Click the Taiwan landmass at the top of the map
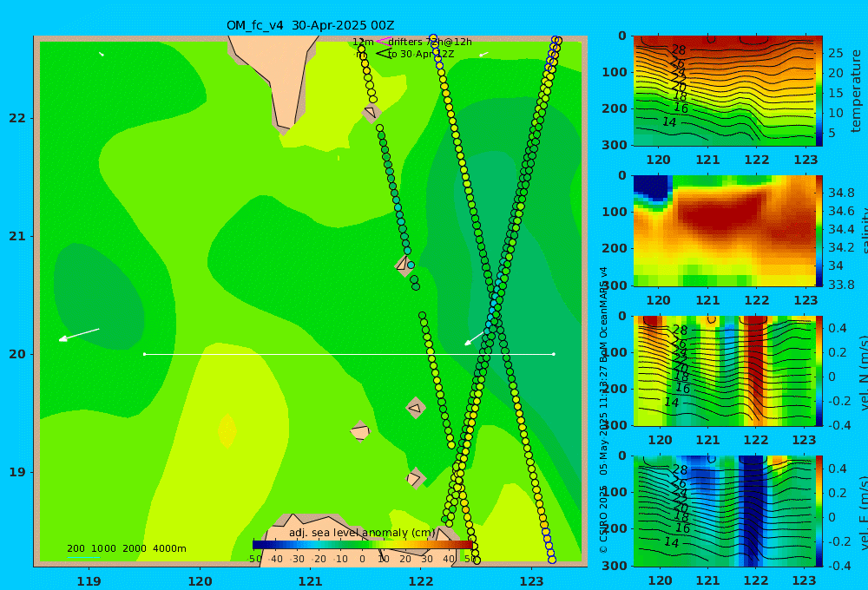 (x=275, y=77)
